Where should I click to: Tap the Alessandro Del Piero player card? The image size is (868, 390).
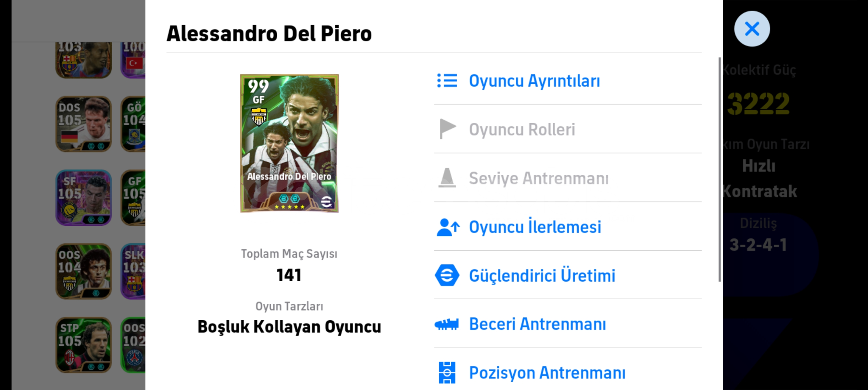[x=289, y=143]
